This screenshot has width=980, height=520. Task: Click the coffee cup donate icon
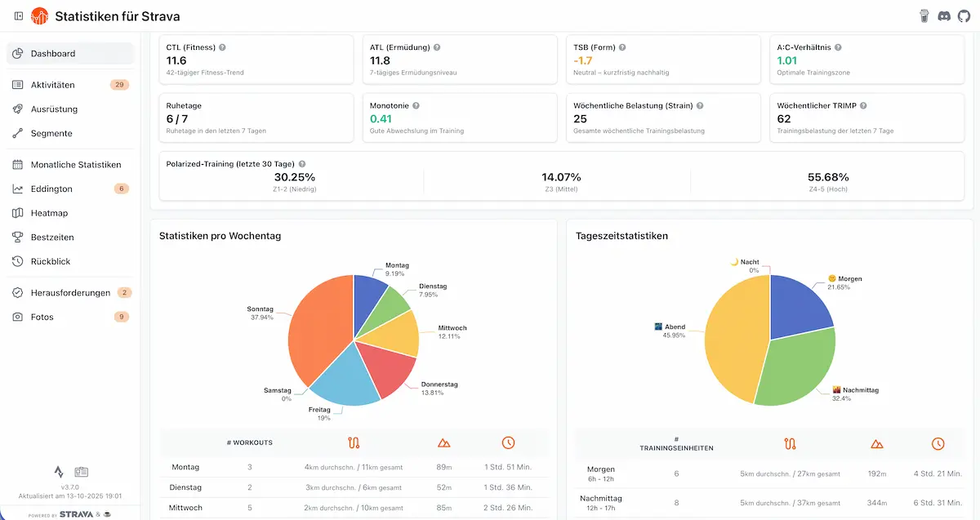tap(924, 16)
